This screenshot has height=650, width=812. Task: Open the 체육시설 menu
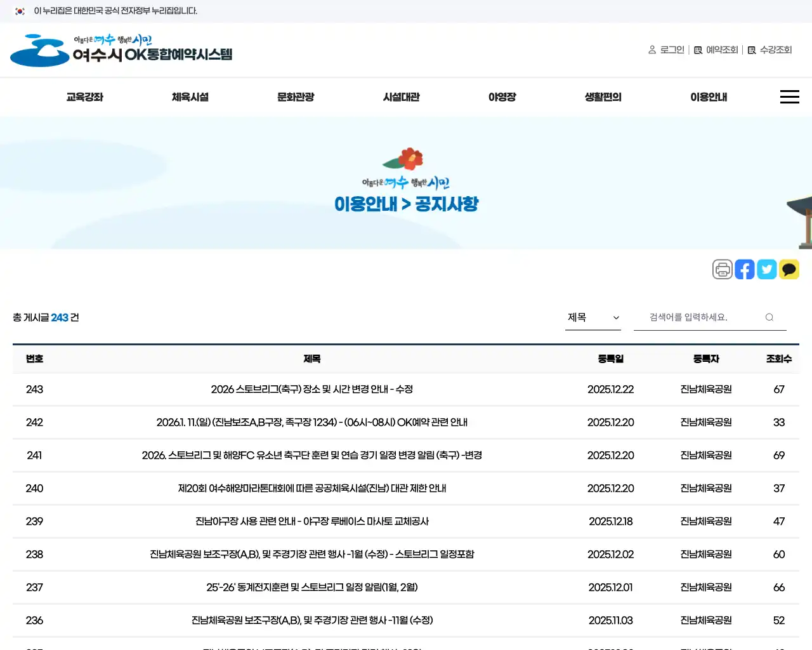190,96
